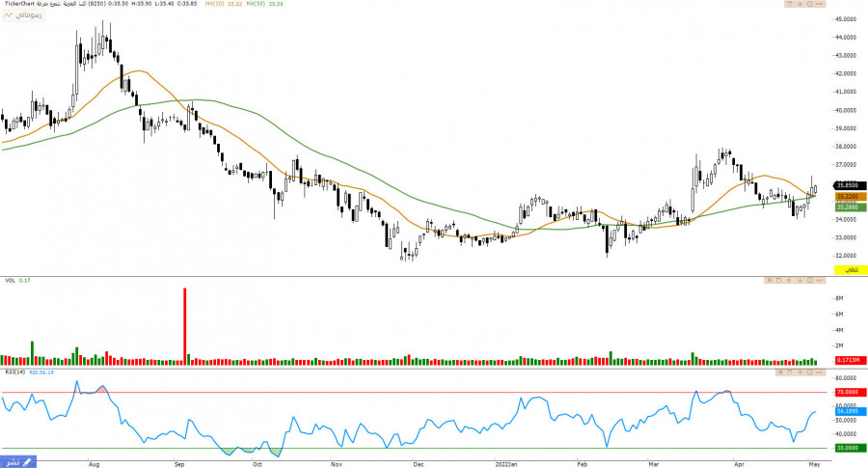This screenshot has width=868, height=468.
Task: Close the volume pane
Action: pos(770,281)
